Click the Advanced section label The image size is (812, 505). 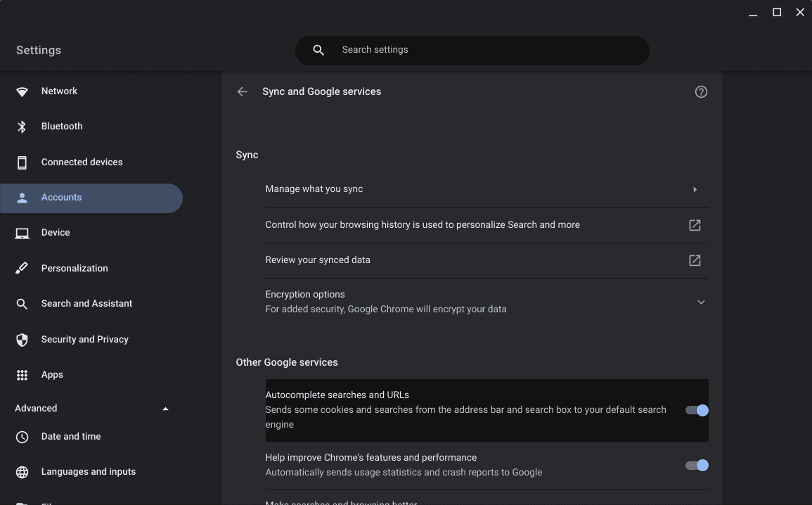pyautogui.click(x=36, y=409)
